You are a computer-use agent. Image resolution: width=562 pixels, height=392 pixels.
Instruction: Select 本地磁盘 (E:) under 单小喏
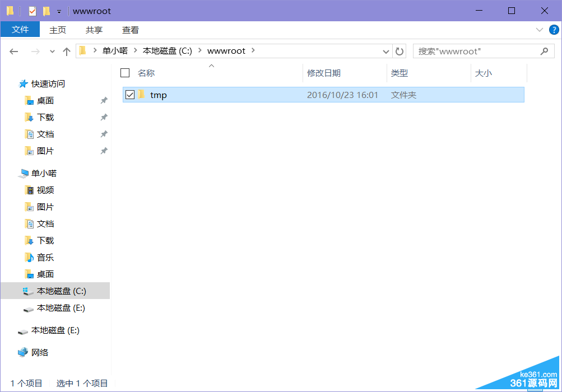tap(61, 308)
